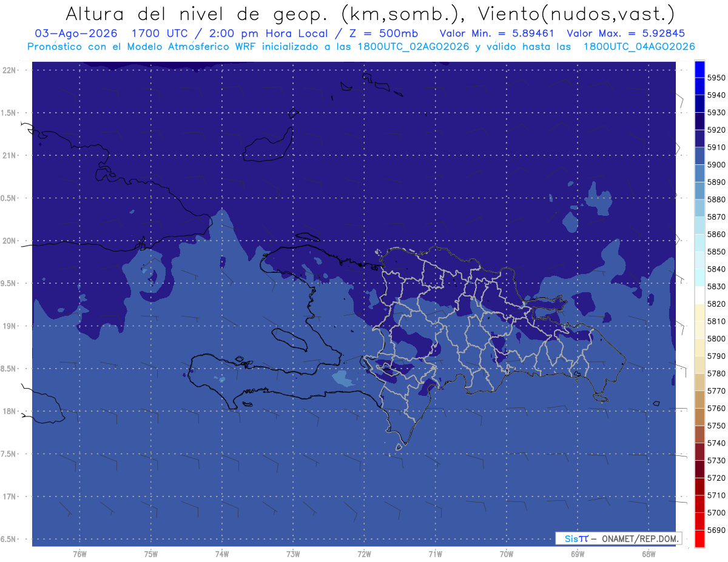Click the '6.5N' latitude label
This screenshot has height=562, width=728.
tap(9, 540)
